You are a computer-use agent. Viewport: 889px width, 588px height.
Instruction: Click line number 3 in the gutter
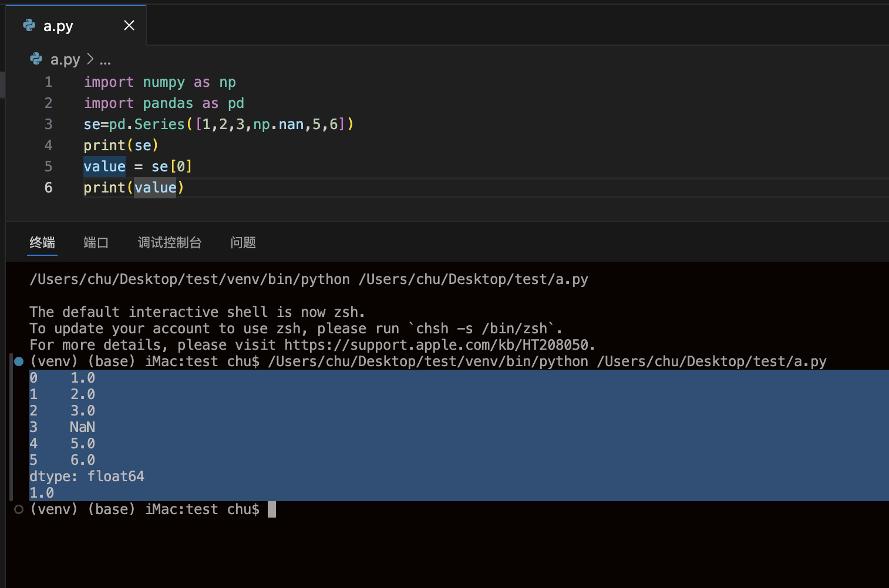click(x=49, y=124)
